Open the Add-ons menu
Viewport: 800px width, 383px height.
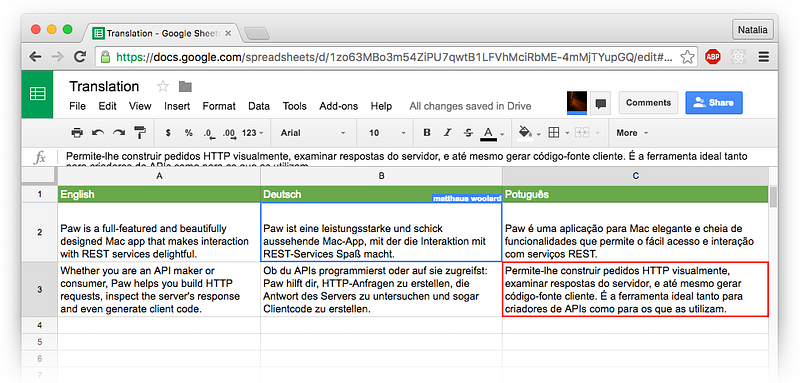[339, 106]
